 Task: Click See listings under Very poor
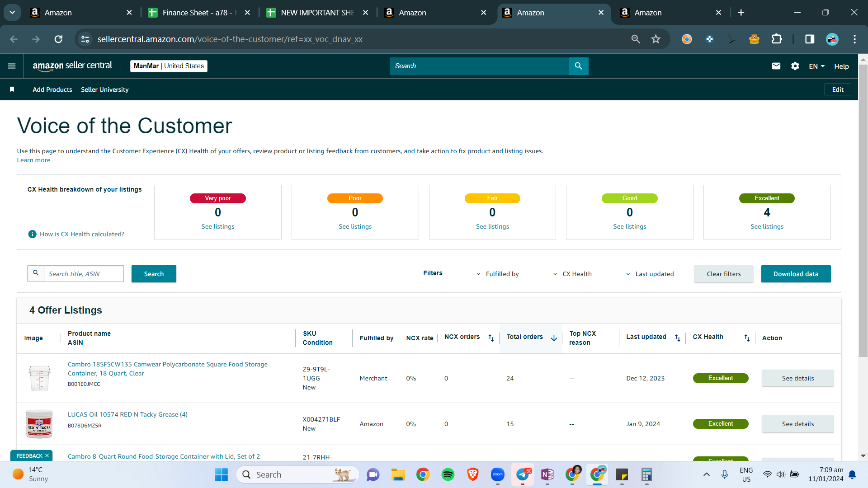(218, 226)
